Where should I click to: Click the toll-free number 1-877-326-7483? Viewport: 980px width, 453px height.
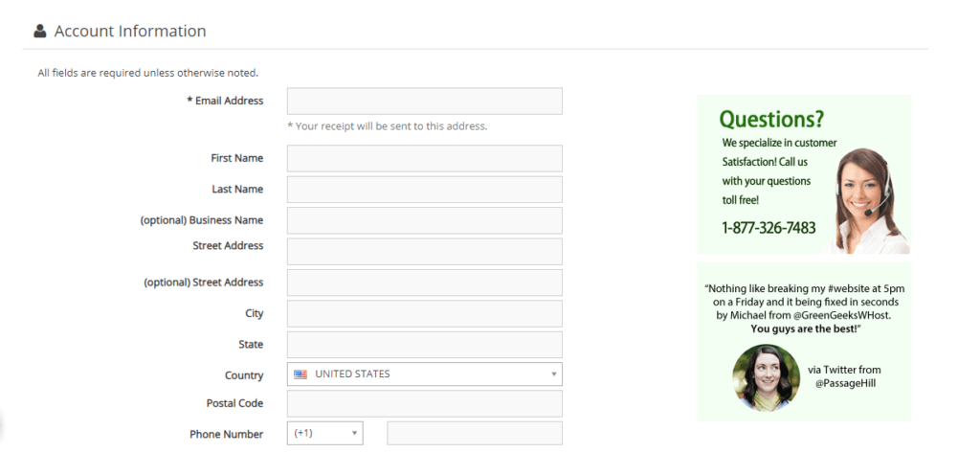768,228
